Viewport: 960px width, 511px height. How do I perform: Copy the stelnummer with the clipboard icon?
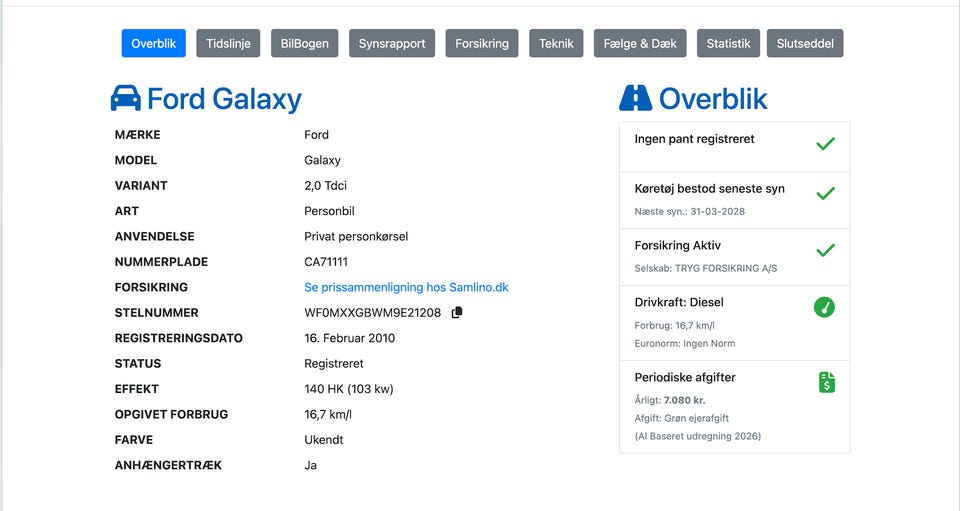[457, 313]
